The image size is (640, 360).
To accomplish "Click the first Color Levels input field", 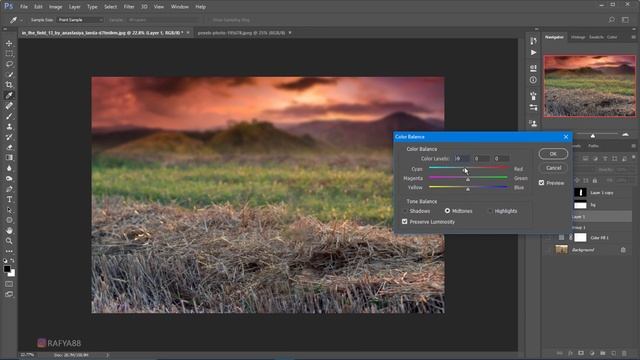I will (x=461, y=158).
